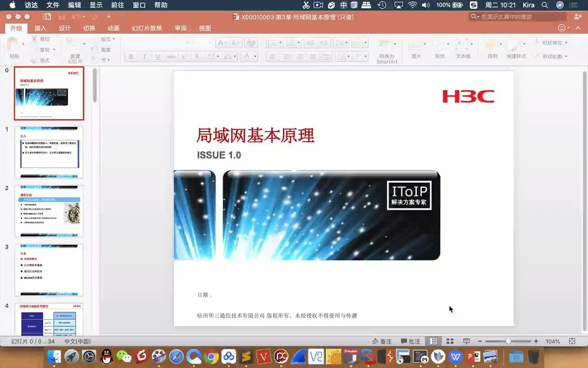588x368 pixels.
Task: Switch to Transitions (切换) ribbon tab
Action: 89,28
